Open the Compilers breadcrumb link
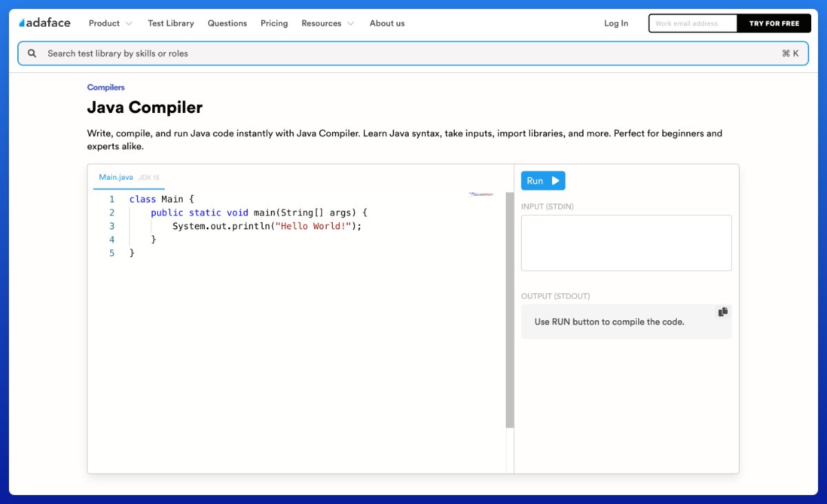Image resolution: width=827 pixels, height=504 pixels. tap(106, 87)
